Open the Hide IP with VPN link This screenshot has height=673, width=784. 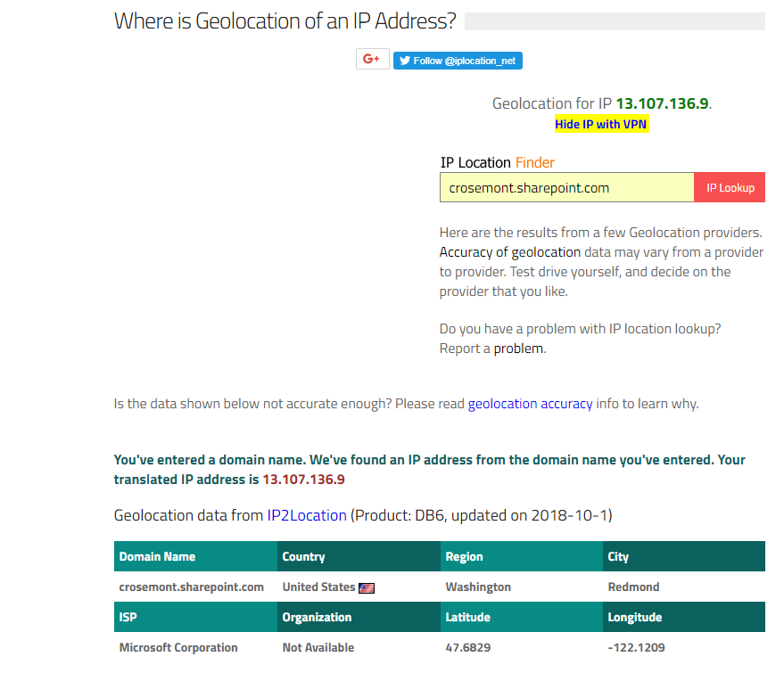click(601, 124)
